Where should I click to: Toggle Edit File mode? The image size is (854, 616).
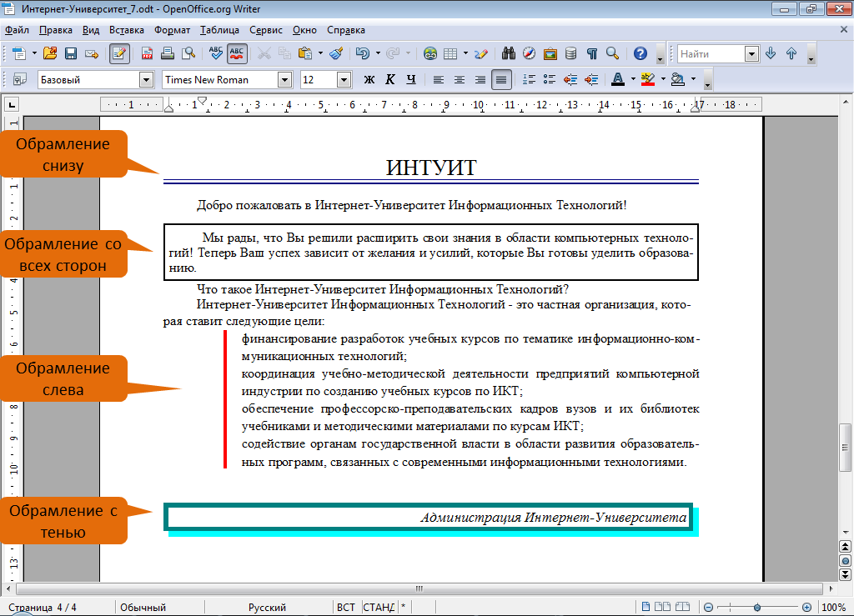pyautogui.click(x=119, y=53)
